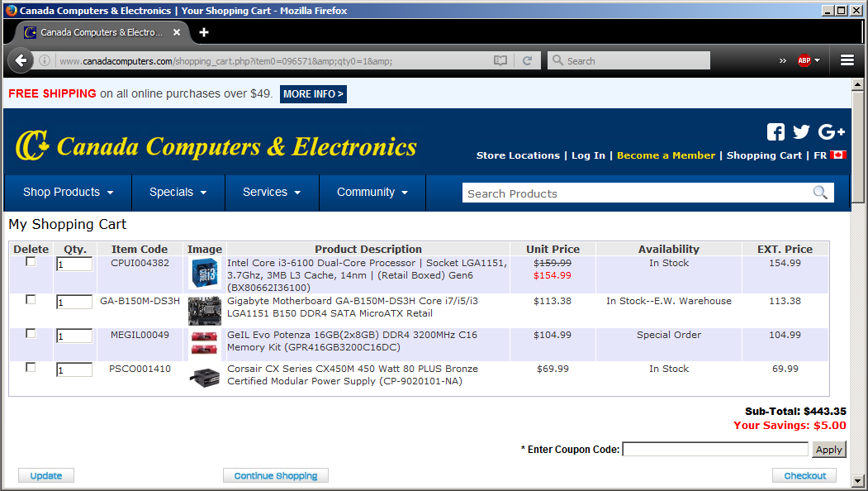The height and width of the screenshot is (491, 868).
Task: Proceed with the Checkout button
Action: 804,475
